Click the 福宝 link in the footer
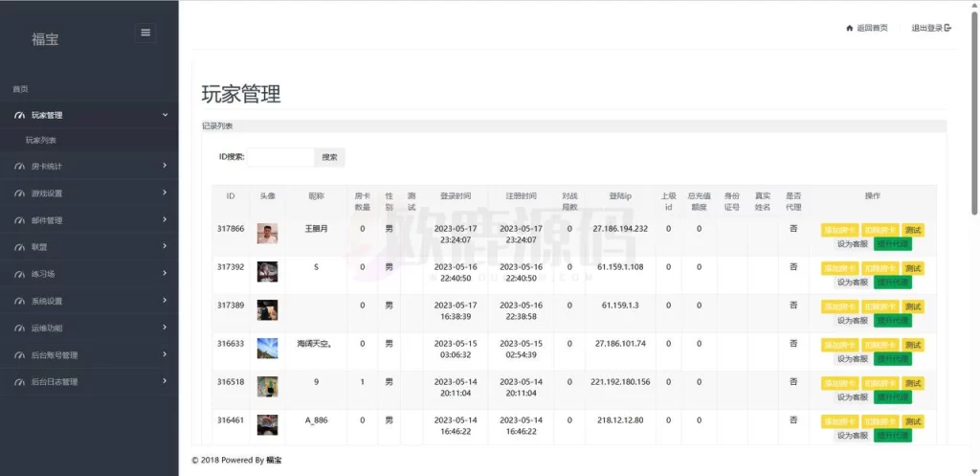Image resolution: width=980 pixels, height=476 pixels. coord(274,461)
